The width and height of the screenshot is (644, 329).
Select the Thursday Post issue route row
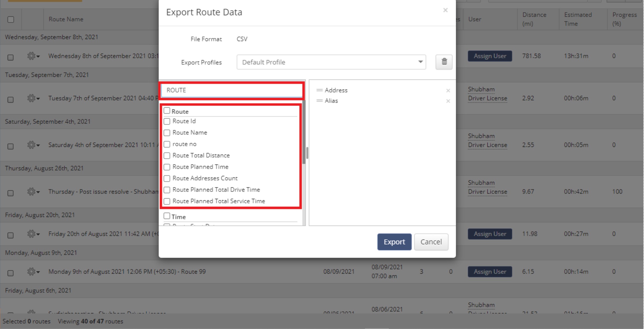pos(11,193)
